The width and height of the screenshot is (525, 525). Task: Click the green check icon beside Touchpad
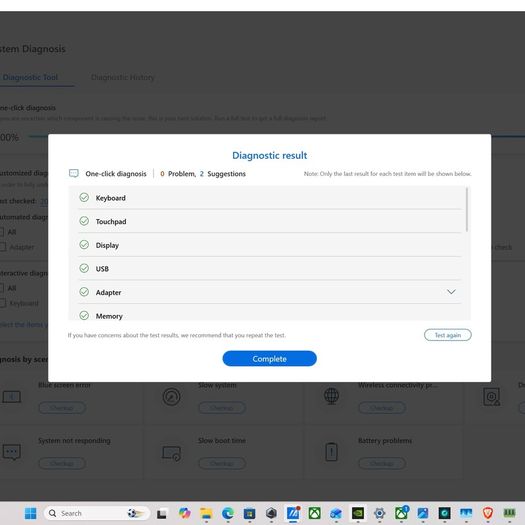84,221
